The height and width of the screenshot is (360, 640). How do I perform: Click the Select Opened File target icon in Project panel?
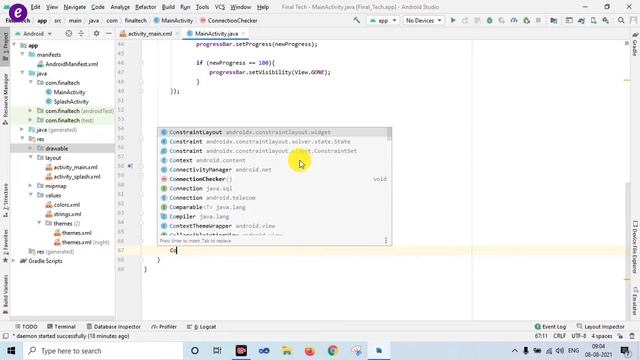click(x=69, y=33)
